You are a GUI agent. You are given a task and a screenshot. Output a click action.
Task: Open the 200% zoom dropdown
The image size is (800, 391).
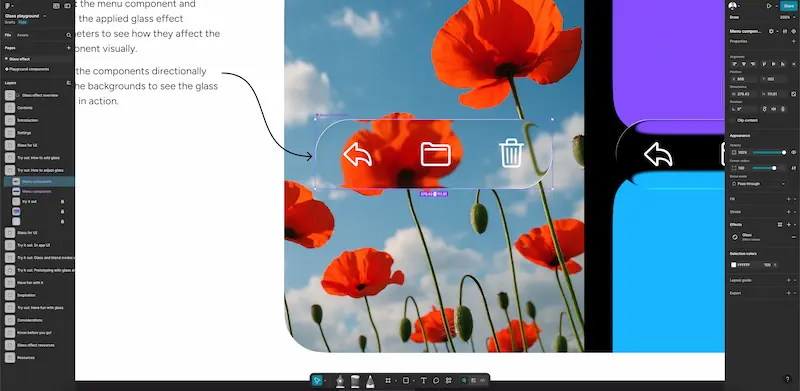(786, 17)
